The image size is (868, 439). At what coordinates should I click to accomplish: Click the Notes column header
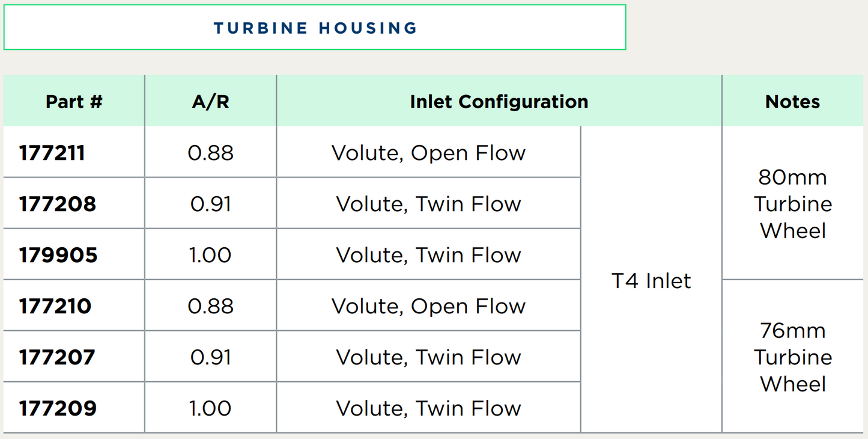793,102
